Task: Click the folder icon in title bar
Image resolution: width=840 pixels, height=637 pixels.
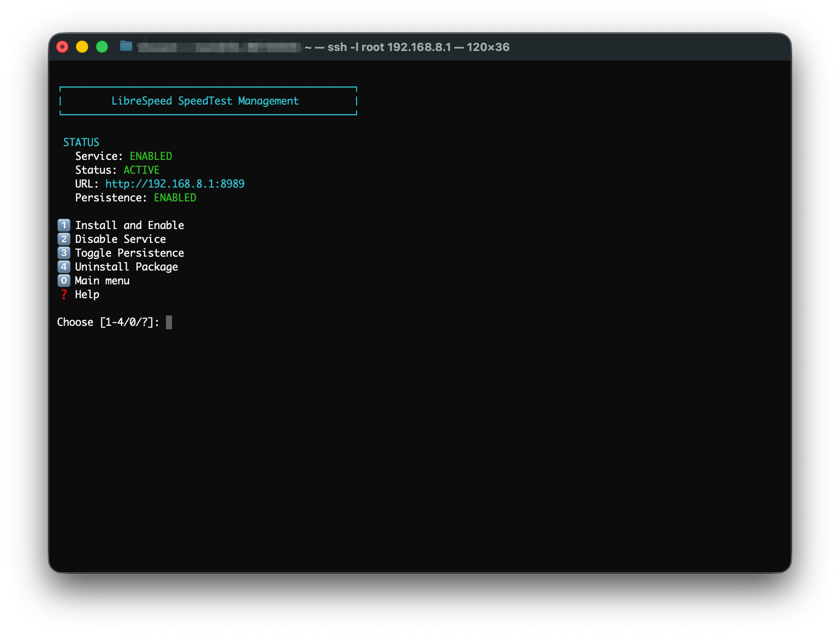Action: (126, 46)
